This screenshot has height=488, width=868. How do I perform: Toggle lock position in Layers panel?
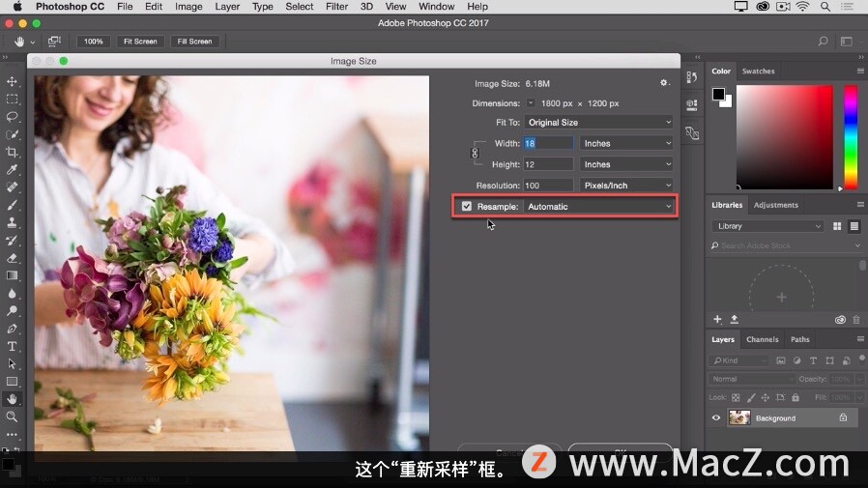click(765, 397)
